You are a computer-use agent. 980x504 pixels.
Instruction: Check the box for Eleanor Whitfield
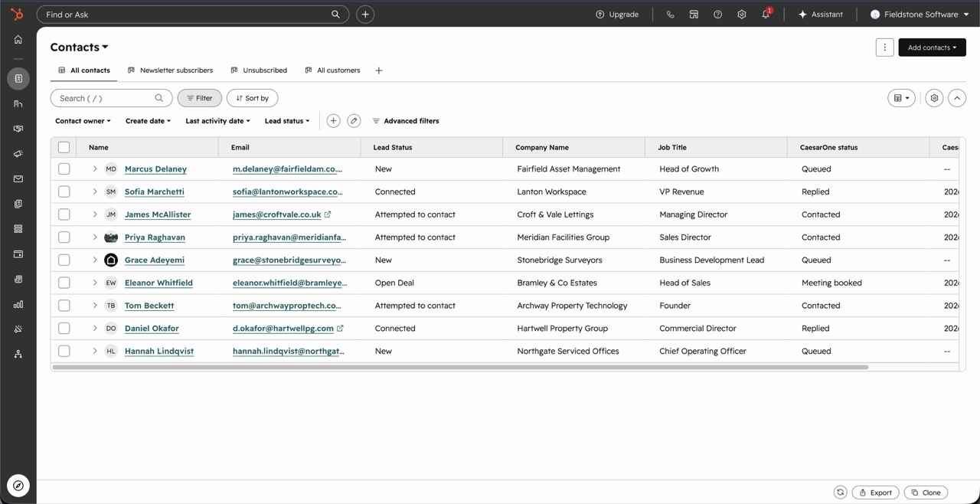(x=64, y=283)
